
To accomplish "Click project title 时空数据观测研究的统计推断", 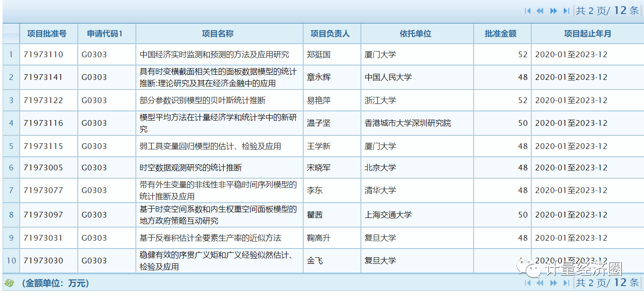I will pyautogui.click(x=190, y=168).
